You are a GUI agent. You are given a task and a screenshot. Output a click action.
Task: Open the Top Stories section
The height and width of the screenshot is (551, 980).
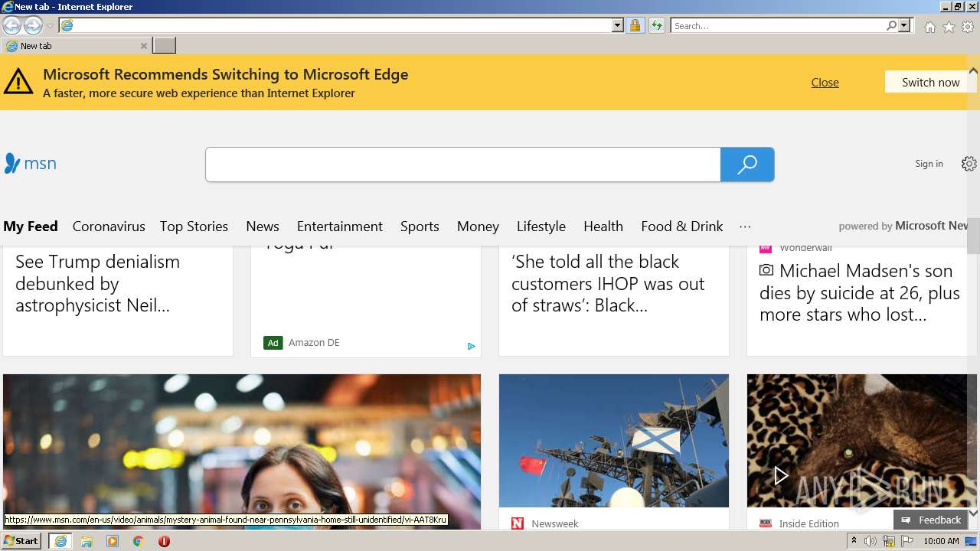[x=194, y=227]
